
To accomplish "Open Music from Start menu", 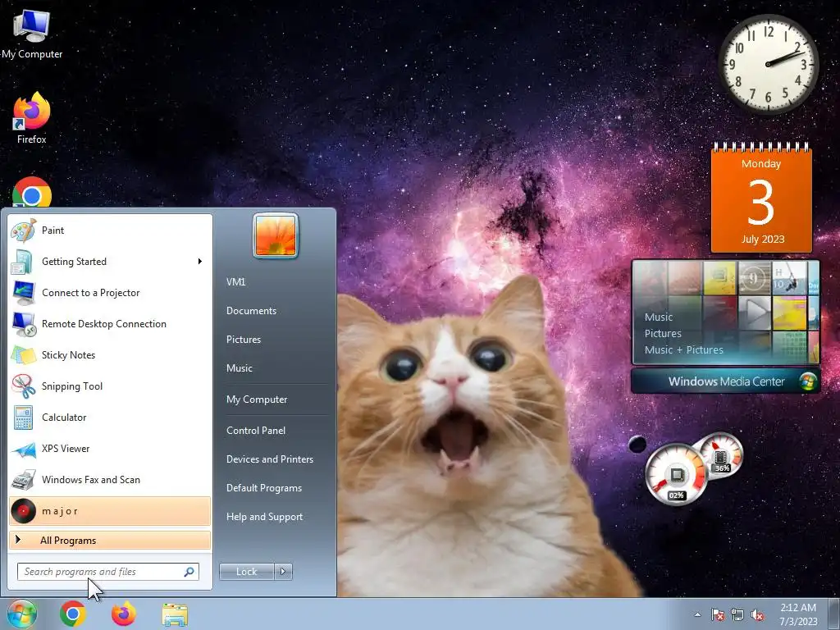I will (239, 368).
